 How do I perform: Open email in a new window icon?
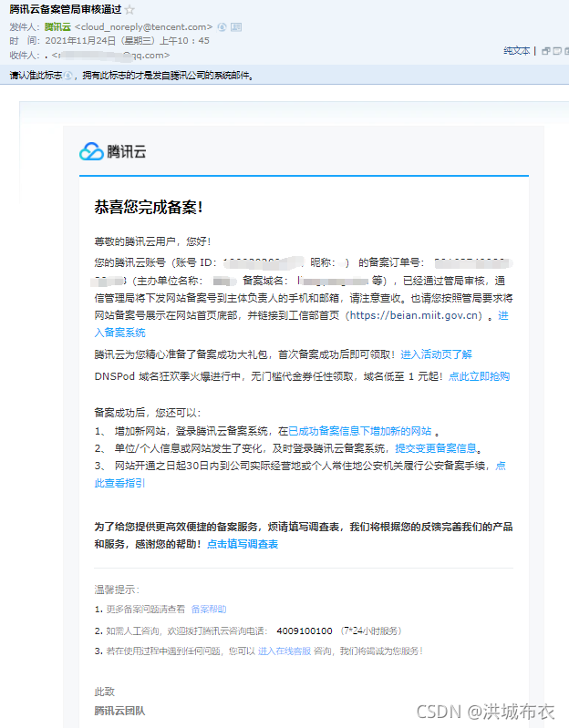pyautogui.click(x=546, y=51)
